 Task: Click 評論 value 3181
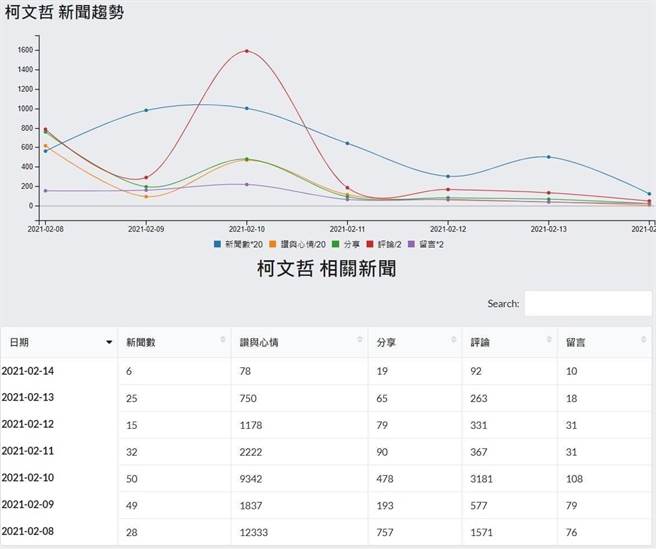coord(481,479)
